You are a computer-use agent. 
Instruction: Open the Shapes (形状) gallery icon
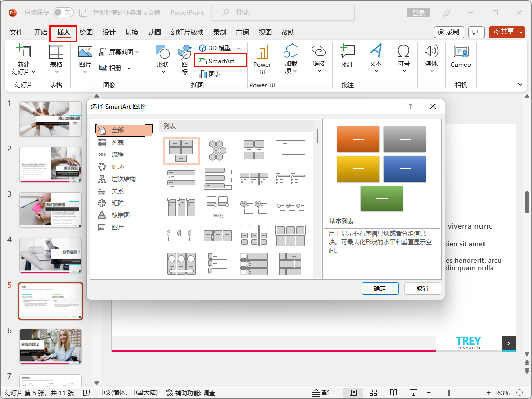click(x=163, y=52)
